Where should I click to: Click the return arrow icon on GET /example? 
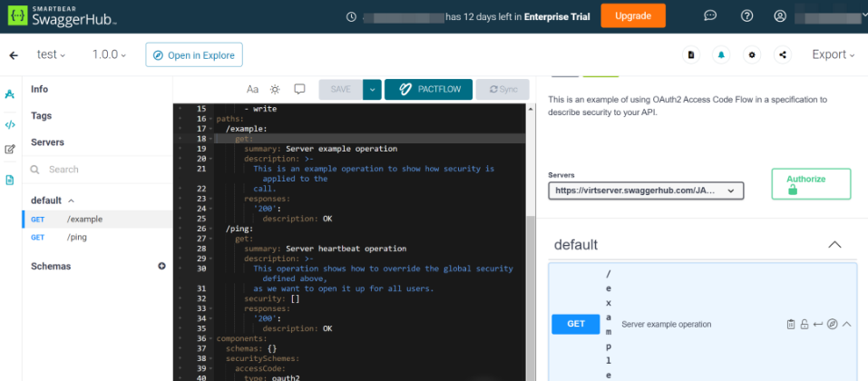[x=818, y=324]
